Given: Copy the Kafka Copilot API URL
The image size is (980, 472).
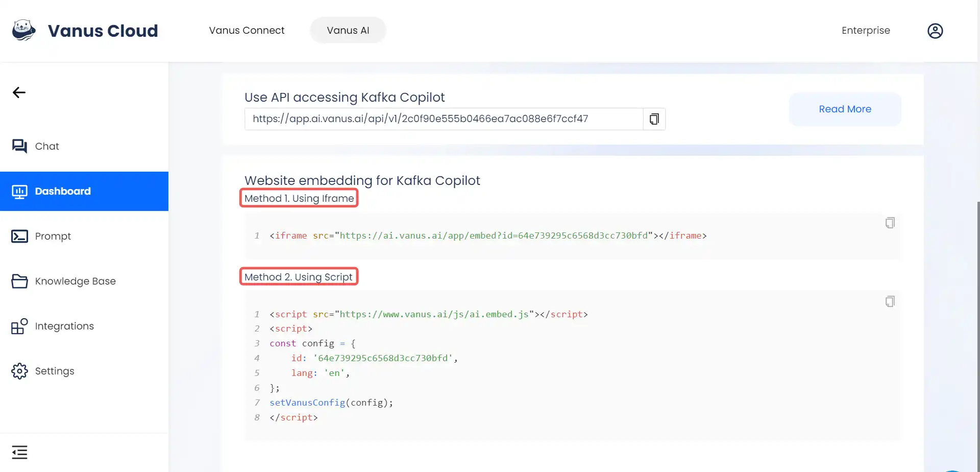Looking at the screenshot, I should coord(654,119).
